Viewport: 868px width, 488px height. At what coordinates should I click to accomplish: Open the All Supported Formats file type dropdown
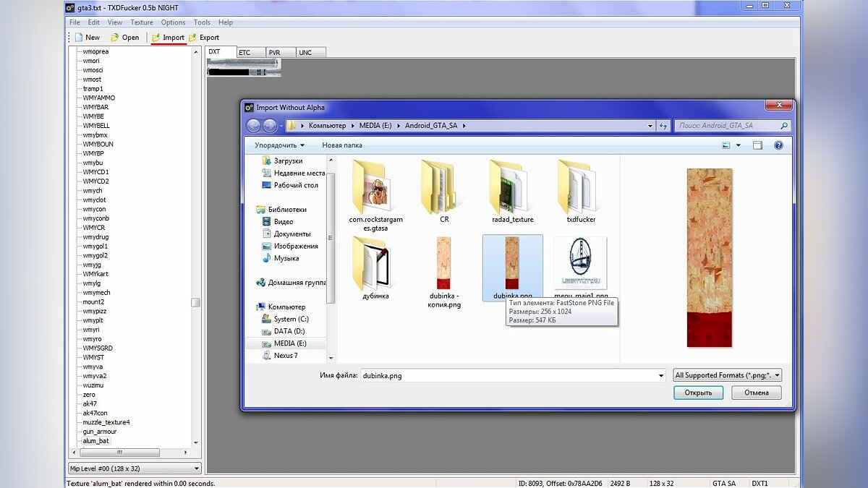pos(727,375)
